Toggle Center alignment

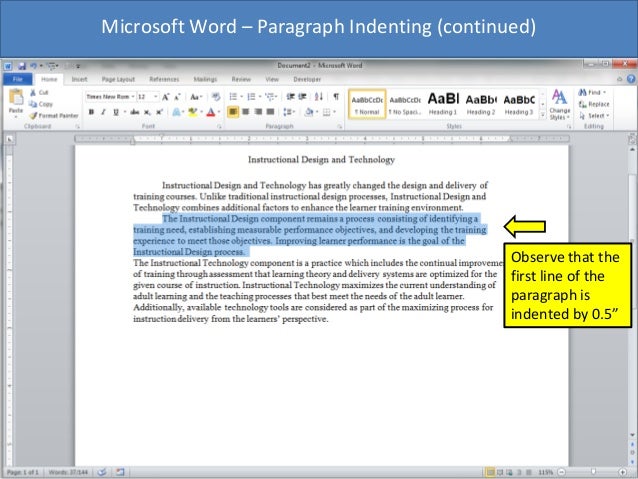click(x=246, y=112)
